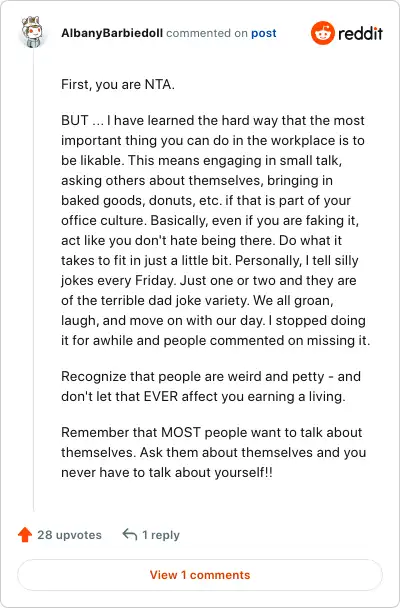Click the "Remember that MOST people" paragraph
Screen dimensions: 400x608
point(214,452)
